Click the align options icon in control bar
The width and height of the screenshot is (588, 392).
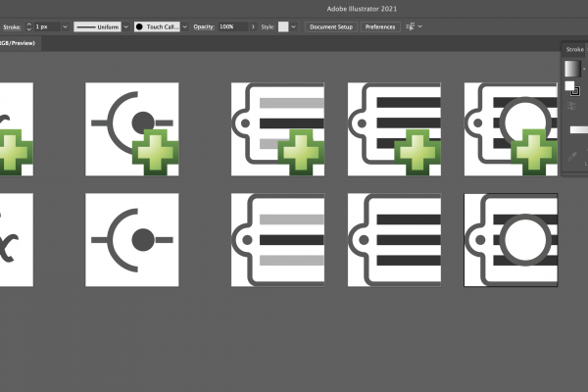pos(413,26)
